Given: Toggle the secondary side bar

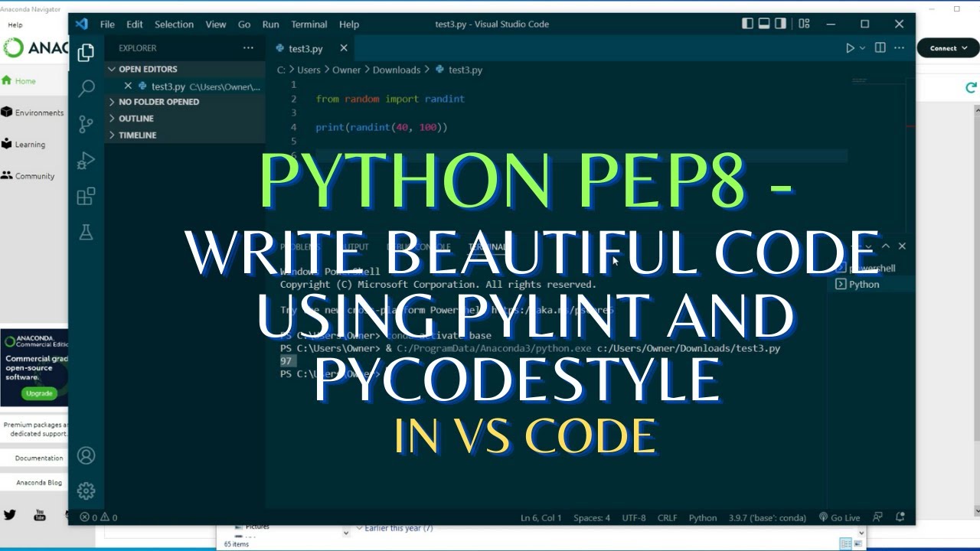Looking at the screenshot, I should click(780, 24).
